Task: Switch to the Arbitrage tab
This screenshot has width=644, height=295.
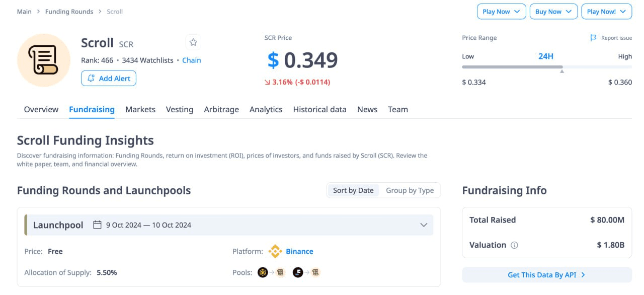Action: coord(221,109)
